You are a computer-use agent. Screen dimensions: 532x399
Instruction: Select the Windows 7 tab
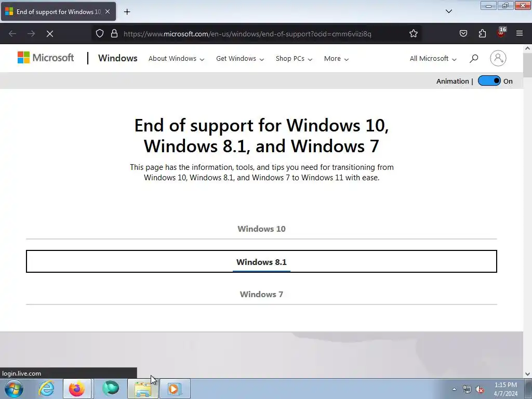(x=262, y=294)
